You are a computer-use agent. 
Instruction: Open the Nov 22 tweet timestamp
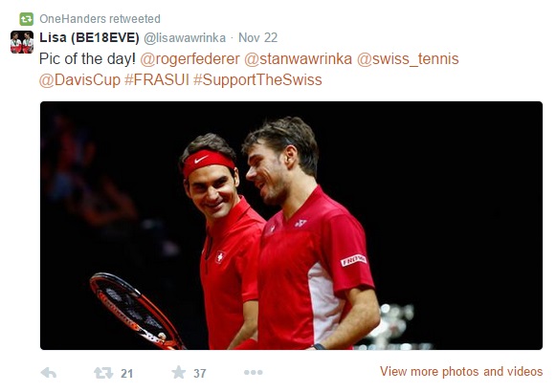[257, 37]
